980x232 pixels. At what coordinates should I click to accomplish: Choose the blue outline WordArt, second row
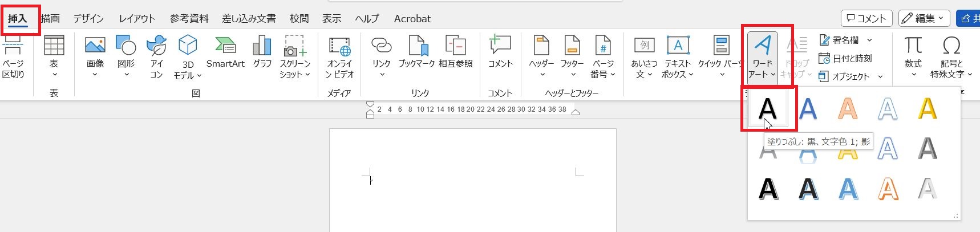coord(888,149)
